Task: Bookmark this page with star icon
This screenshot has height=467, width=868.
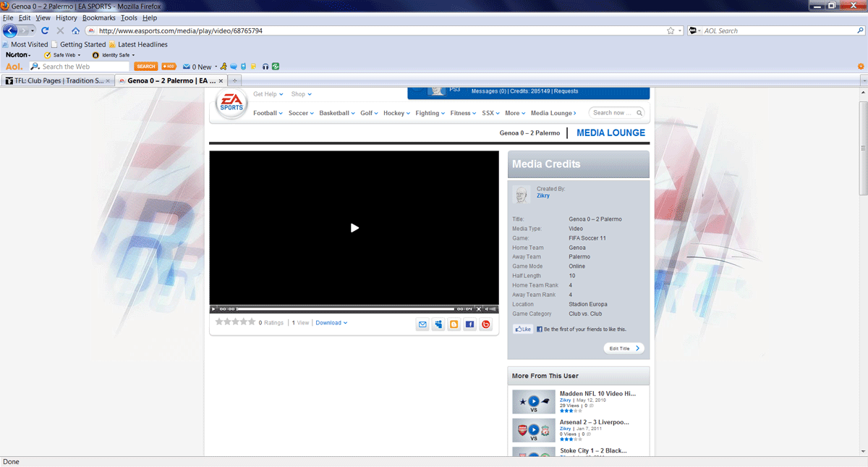Action: [671, 31]
